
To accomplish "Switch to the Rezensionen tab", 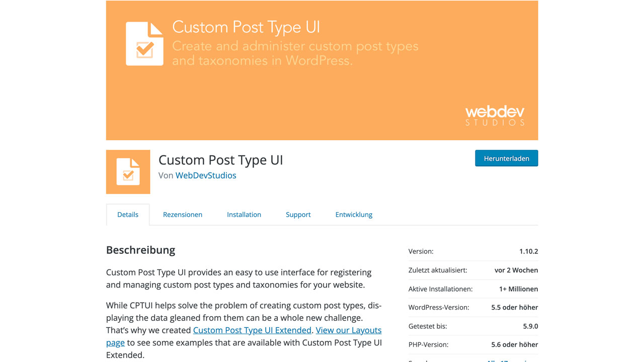I will 183,214.
